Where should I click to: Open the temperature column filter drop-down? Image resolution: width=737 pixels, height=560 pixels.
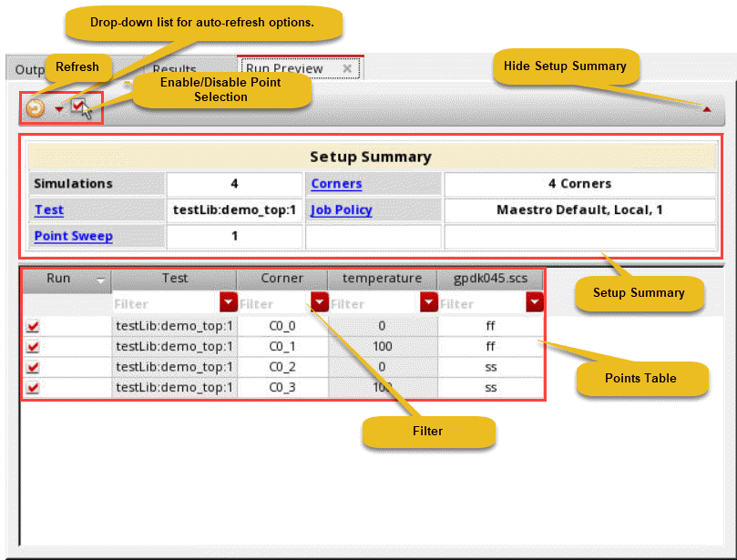[x=429, y=302]
